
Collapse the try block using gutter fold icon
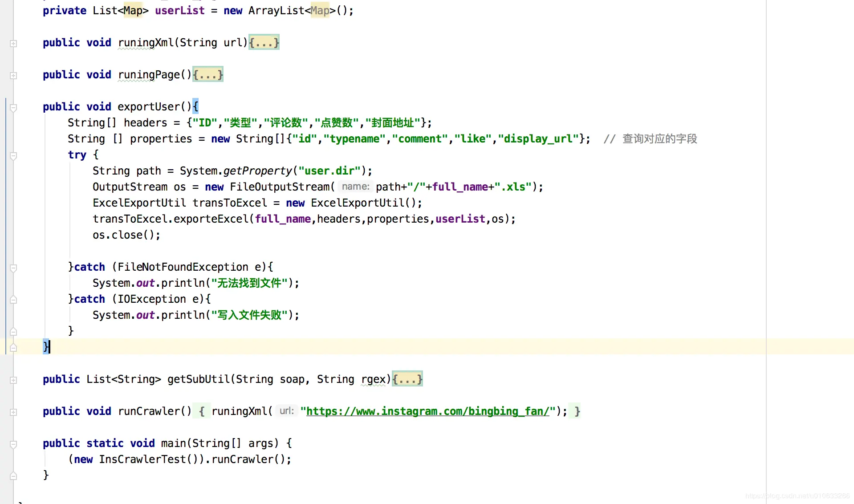coord(13,156)
